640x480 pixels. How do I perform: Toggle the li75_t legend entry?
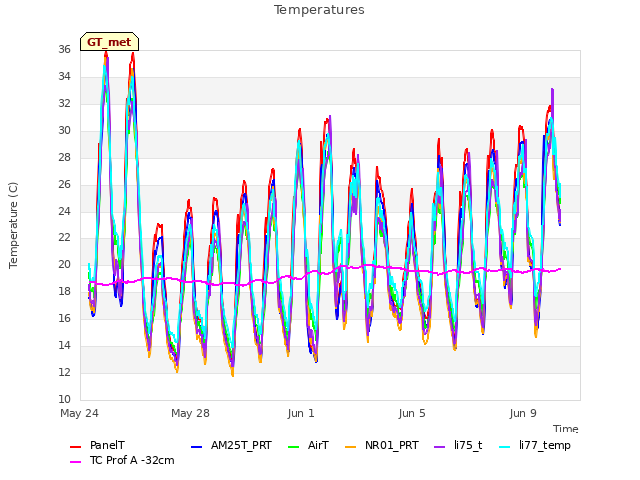458,446
